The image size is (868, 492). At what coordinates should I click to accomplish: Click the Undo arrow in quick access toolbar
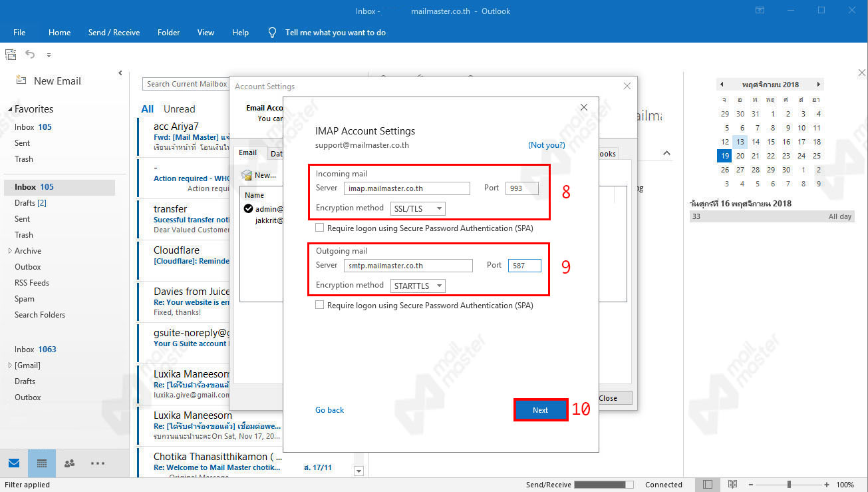(30, 55)
